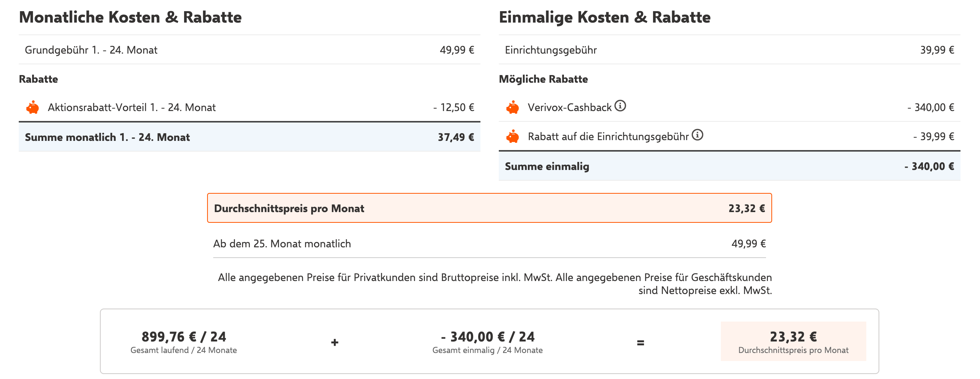Click the info icon next to Verivox-Cashback

pyautogui.click(x=620, y=105)
